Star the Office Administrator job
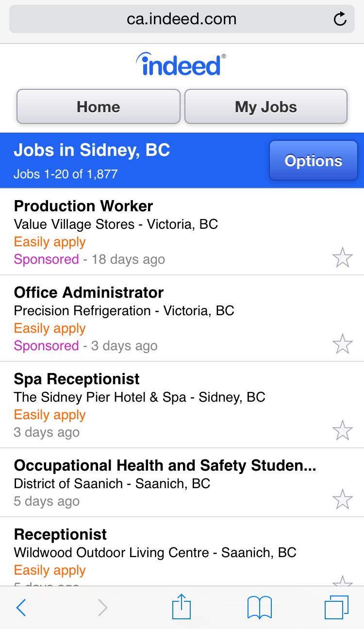The height and width of the screenshot is (629, 364). [x=342, y=344]
